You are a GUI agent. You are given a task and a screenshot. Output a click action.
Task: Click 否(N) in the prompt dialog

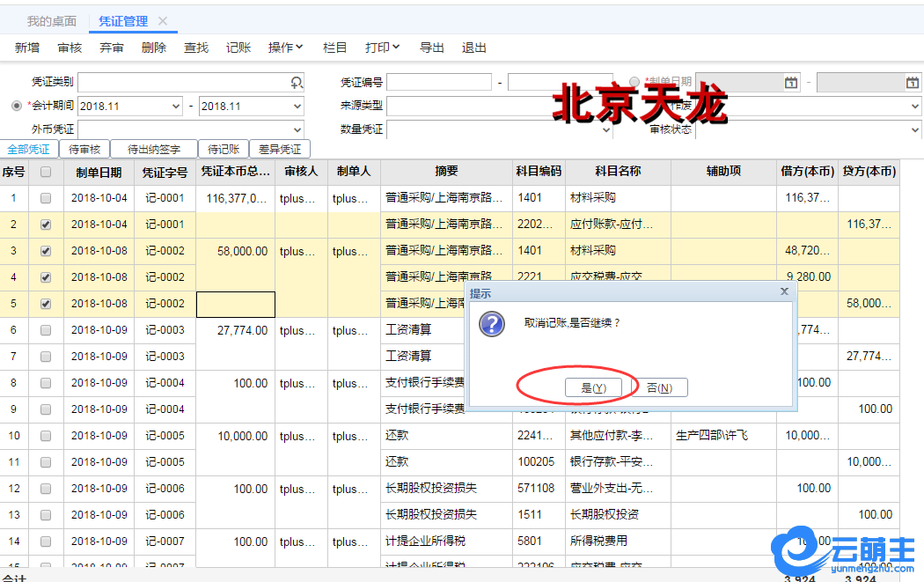click(659, 387)
